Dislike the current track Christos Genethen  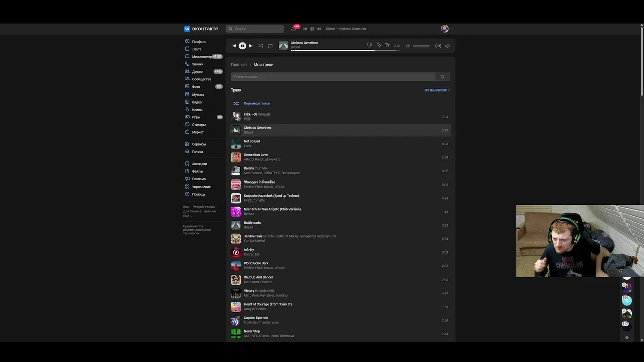coord(369,45)
